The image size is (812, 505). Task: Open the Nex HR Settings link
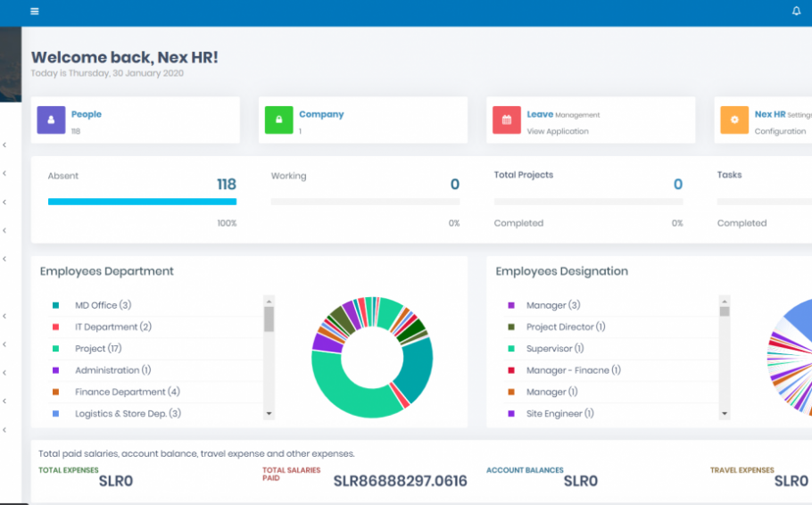[783, 114]
